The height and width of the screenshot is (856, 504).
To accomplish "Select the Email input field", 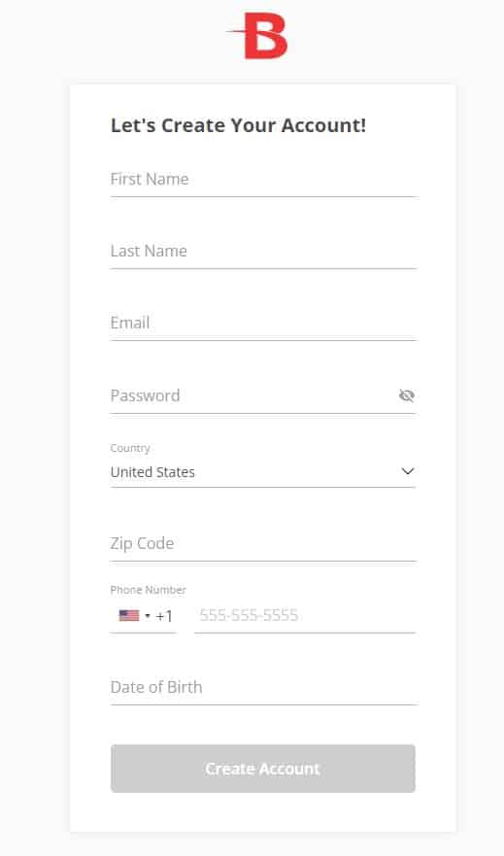I will 263,324.
